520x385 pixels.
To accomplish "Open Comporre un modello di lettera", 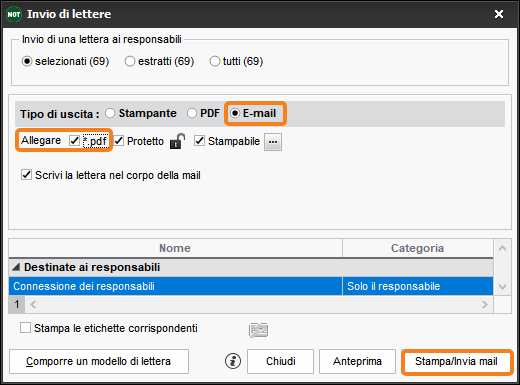I will click(x=99, y=361).
